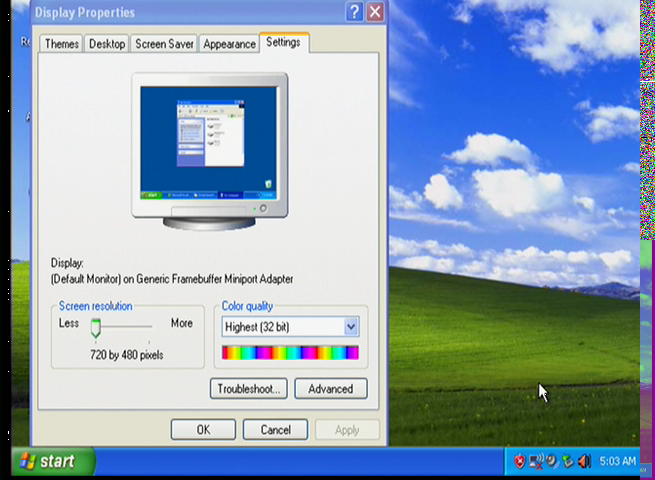Click the grayed Apply button
The image size is (655, 480).
coord(347,430)
